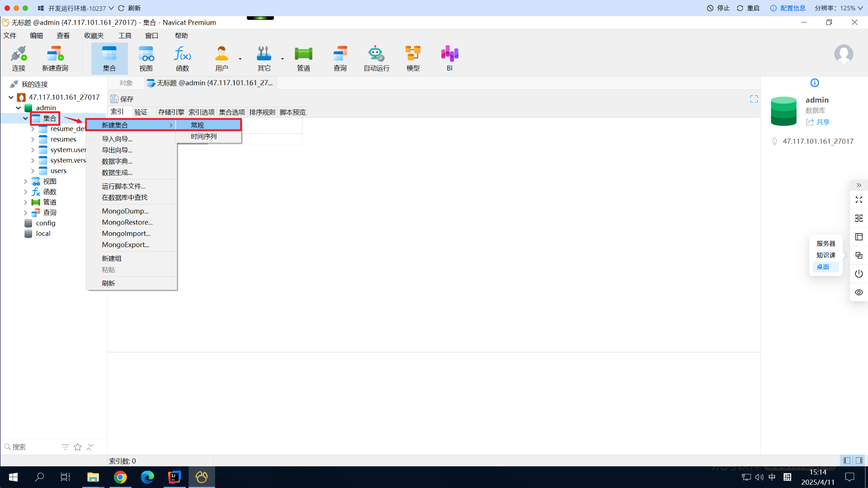Choose 时间序列 in the submenu
Screen dimensions: 868x488
[x=208, y=136]
